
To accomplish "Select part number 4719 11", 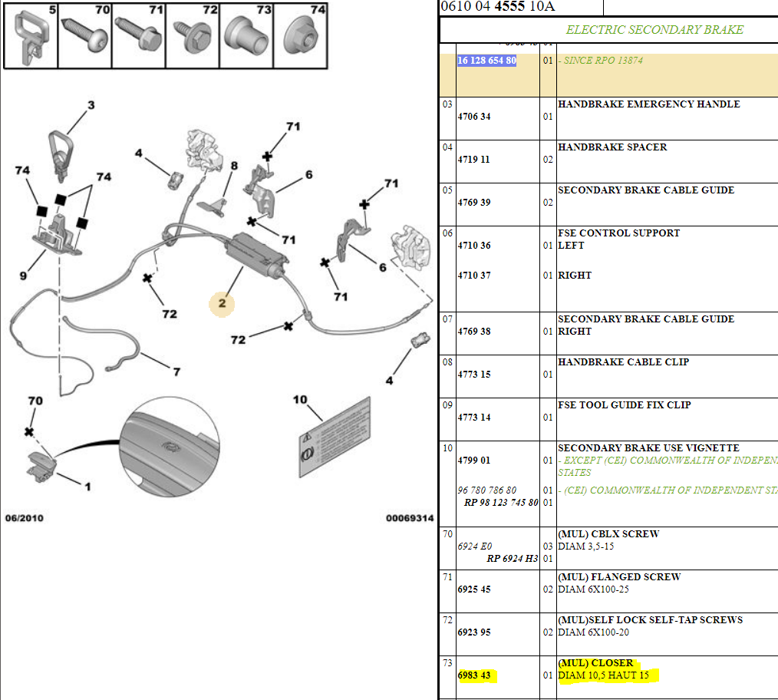I will [473, 160].
